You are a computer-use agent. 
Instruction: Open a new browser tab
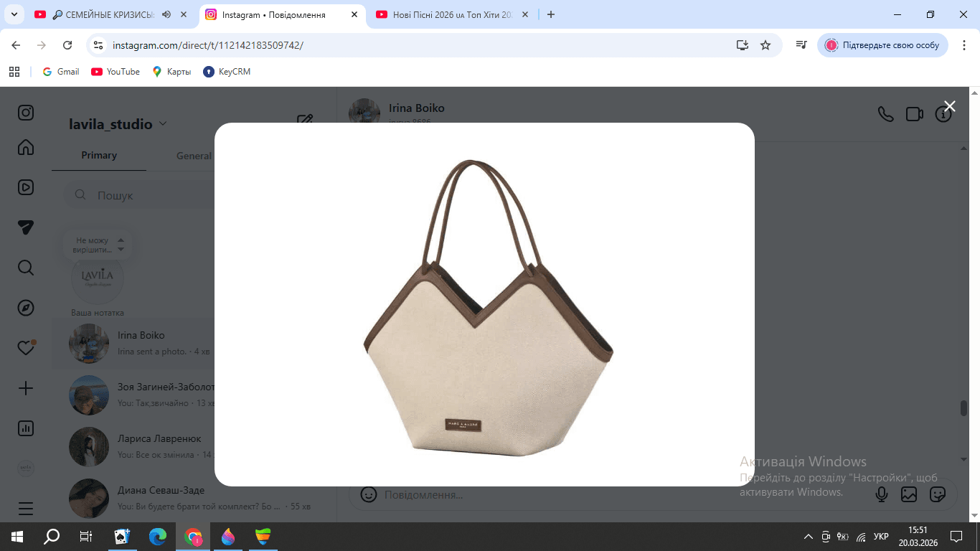[551, 14]
